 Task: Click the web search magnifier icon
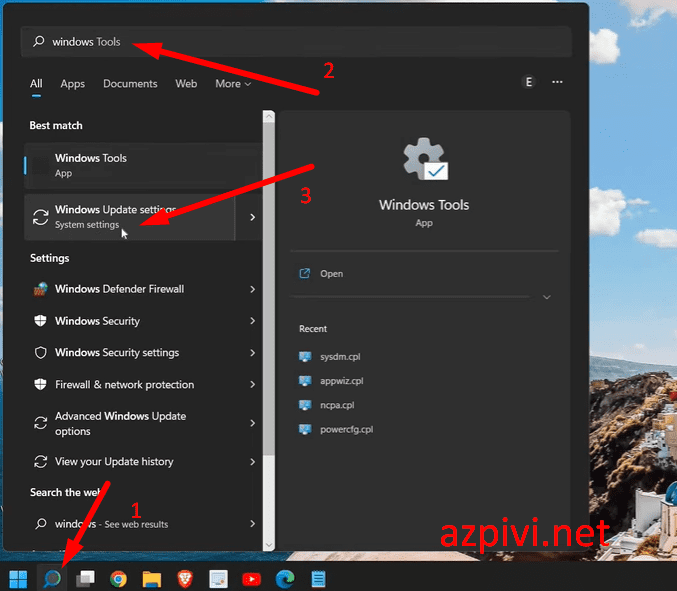pos(41,524)
